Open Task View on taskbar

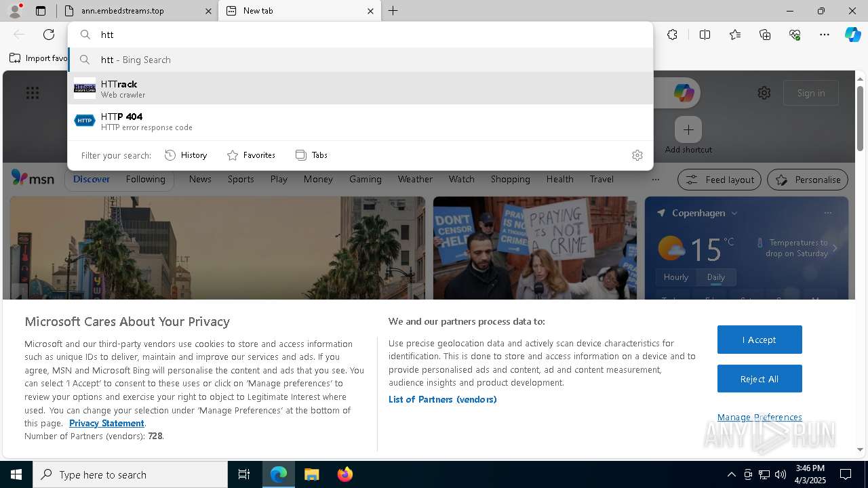pyautogui.click(x=244, y=474)
